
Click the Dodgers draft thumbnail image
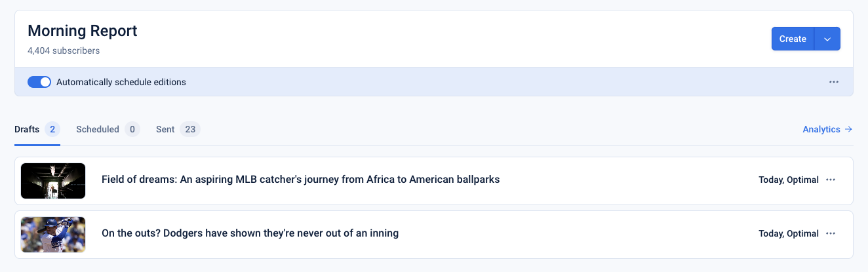tap(53, 234)
